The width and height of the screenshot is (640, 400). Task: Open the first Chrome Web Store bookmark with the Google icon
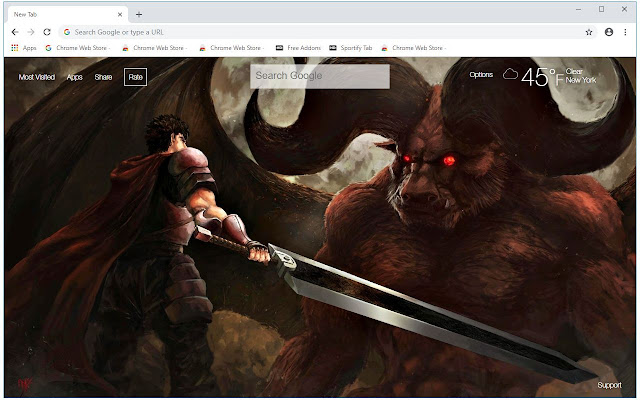pos(78,48)
